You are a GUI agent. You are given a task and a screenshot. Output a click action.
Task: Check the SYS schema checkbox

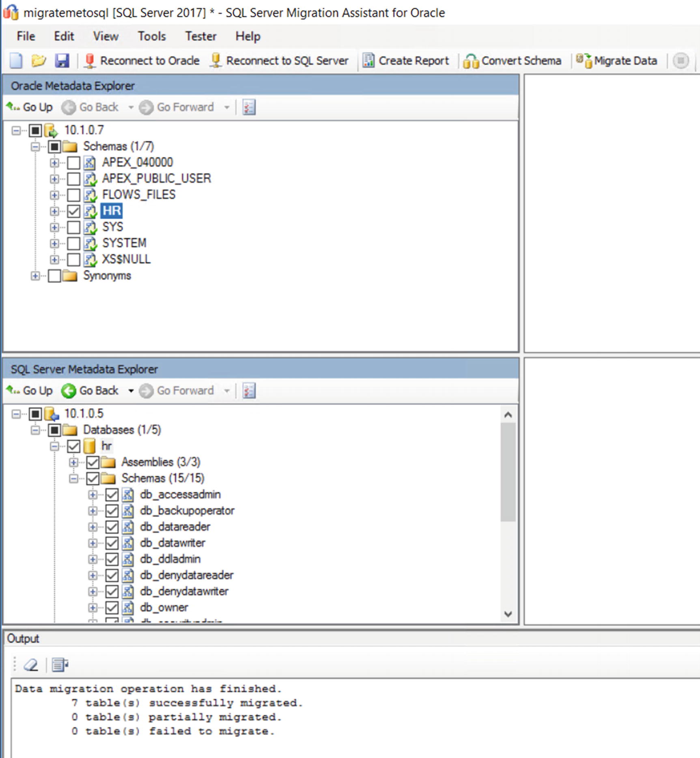click(x=73, y=227)
